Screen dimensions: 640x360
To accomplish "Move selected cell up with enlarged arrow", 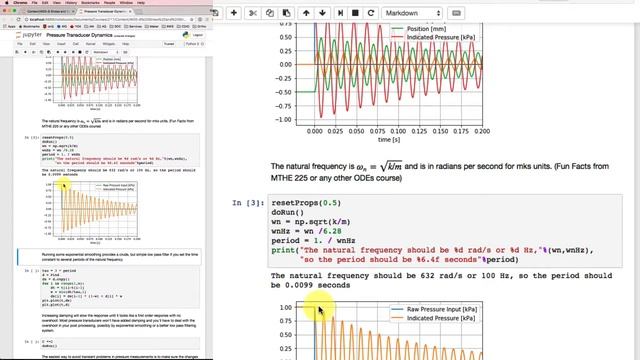I will [x=306, y=13].
